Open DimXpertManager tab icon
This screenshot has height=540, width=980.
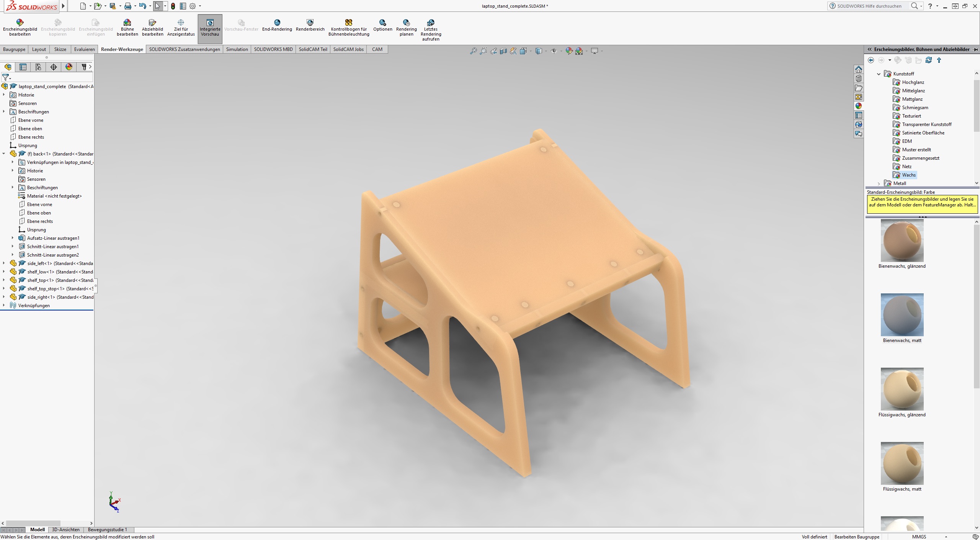pos(54,67)
